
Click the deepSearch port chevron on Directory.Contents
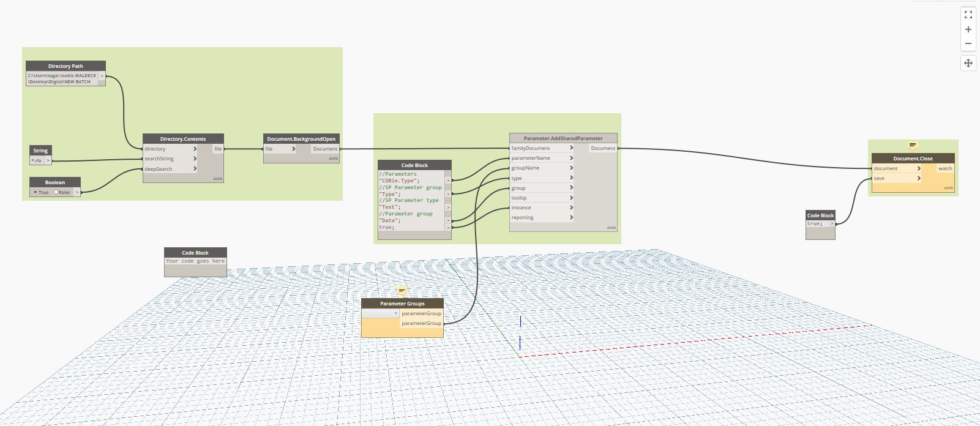[195, 169]
